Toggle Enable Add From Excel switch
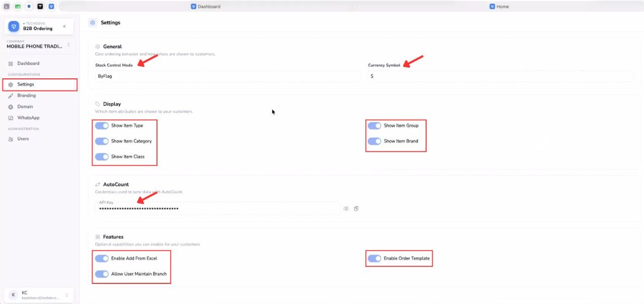This screenshot has height=304, width=644. point(102,258)
